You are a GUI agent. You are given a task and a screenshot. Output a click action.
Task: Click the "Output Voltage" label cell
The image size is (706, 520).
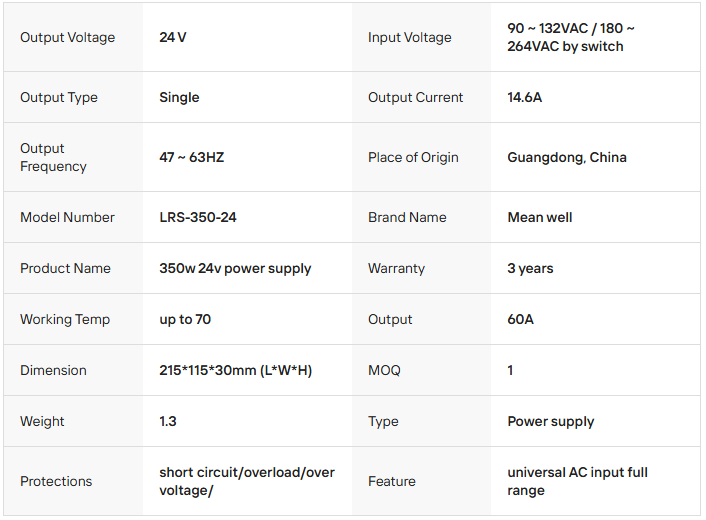(67, 38)
